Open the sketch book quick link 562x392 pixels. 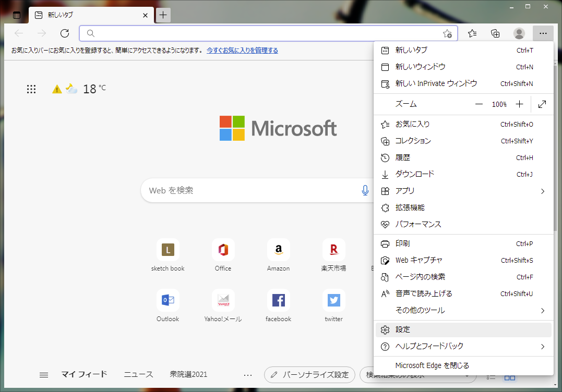[168, 255]
